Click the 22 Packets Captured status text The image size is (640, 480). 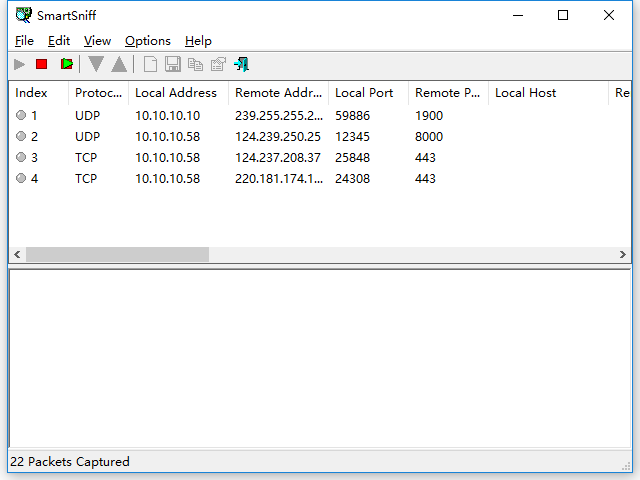[x=70, y=462]
